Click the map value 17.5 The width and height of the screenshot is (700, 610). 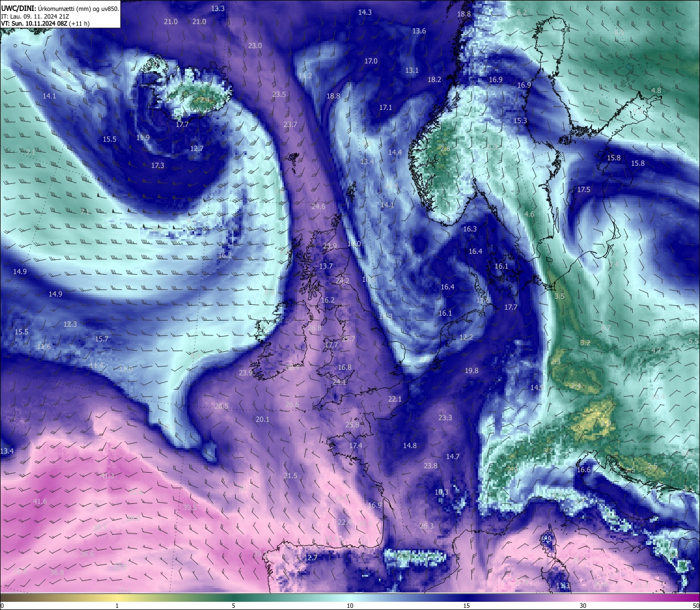click(x=584, y=190)
